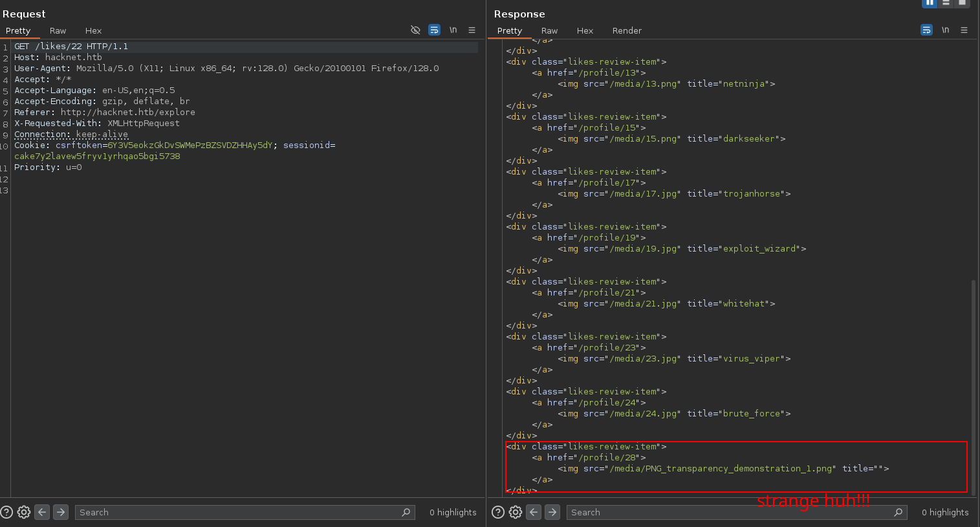Toggle hidden-characters eye icon in Request
980x527 pixels.
(415, 30)
